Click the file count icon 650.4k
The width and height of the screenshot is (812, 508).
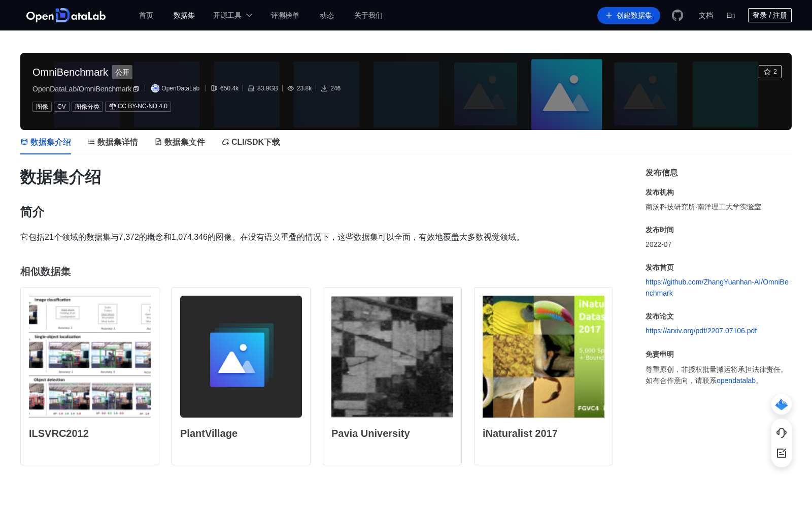[214, 88]
